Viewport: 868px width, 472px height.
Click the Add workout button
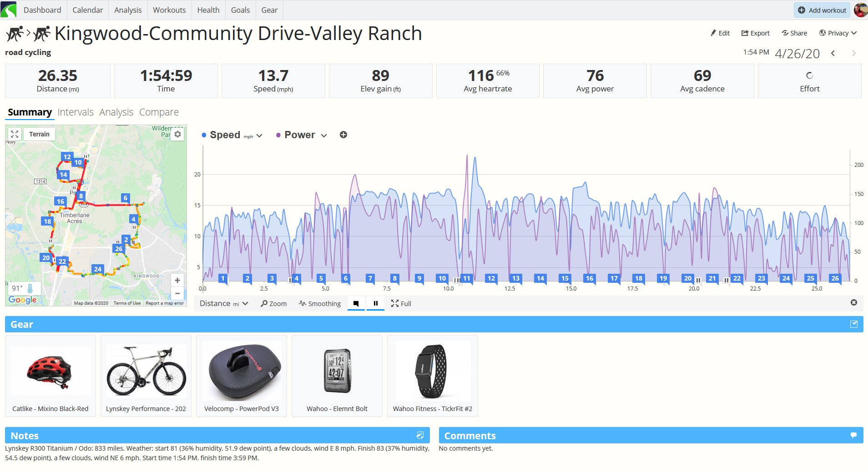click(x=823, y=10)
